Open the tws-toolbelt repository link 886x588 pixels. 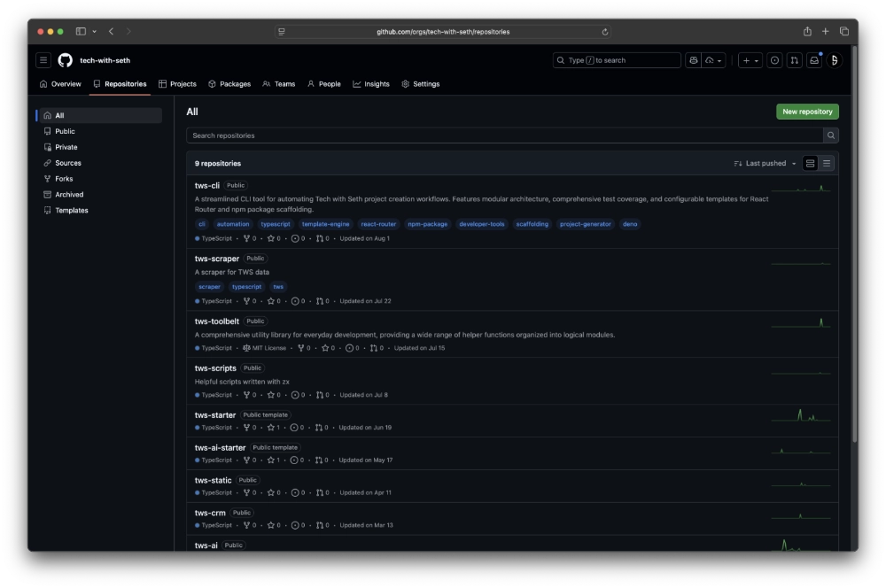point(218,321)
